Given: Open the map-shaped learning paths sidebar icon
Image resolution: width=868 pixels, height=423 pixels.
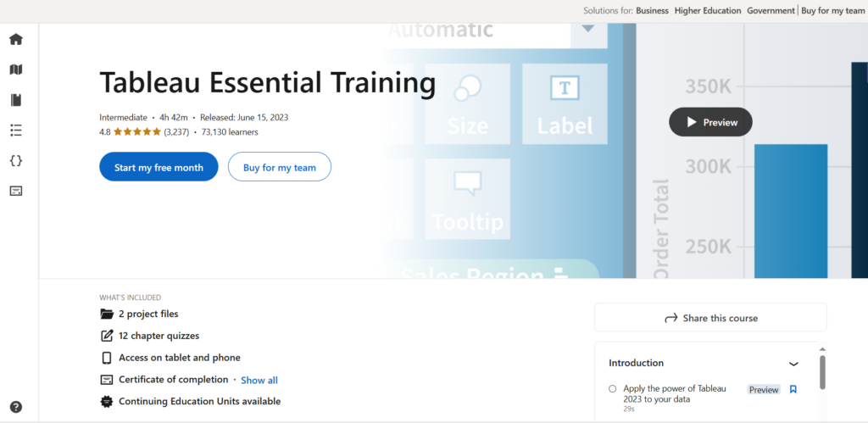Looking at the screenshot, I should click(16, 70).
